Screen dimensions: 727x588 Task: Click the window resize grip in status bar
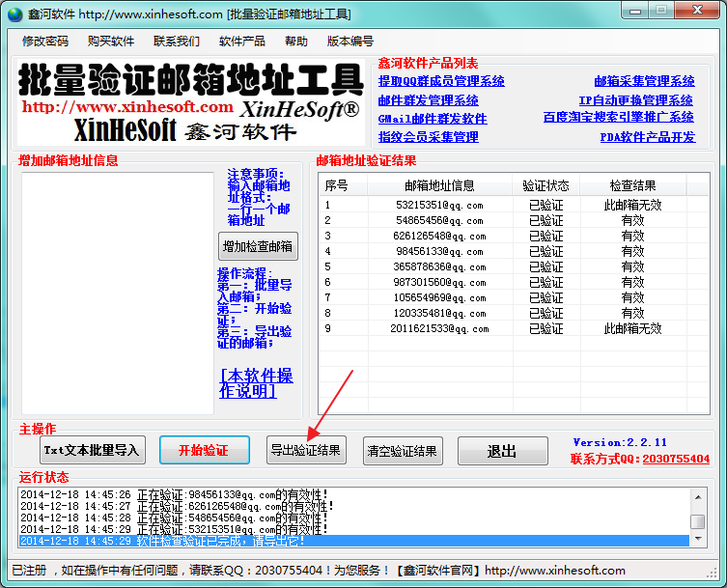click(x=712, y=574)
